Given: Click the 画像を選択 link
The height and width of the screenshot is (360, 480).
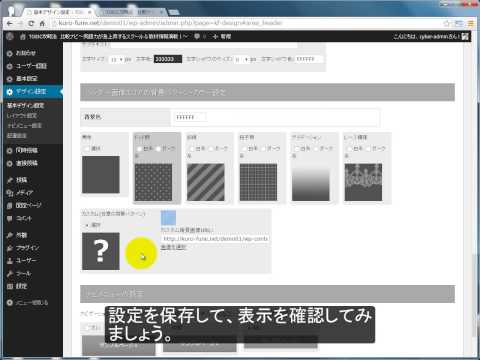Looking at the screenshot, I should pyautogui.click(x=173, y=247).
